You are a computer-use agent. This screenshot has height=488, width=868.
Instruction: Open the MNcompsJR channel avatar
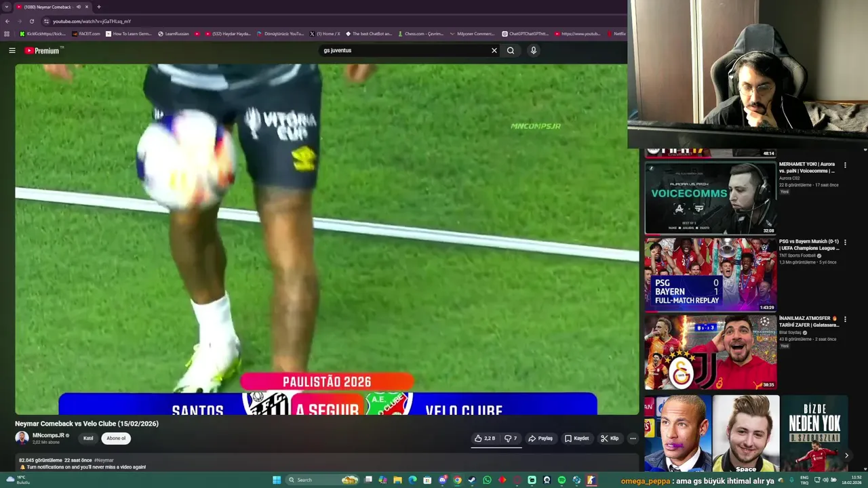pyautogui.click(x=22, y=438)
